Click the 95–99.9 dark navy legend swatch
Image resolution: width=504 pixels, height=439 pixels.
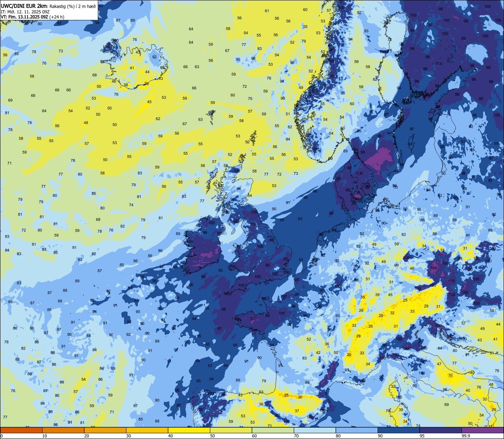[x=441, y=430]
